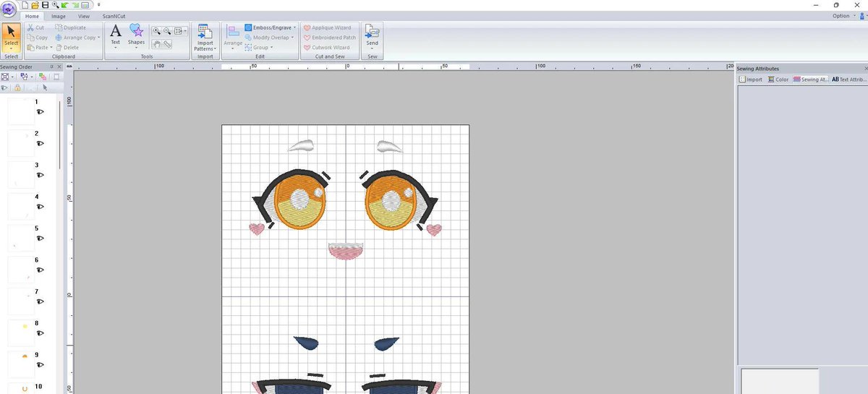The height and width of the screenshot is (394, 868).
Task: Open the user account icon menu
Action: [x=862, y=16]
